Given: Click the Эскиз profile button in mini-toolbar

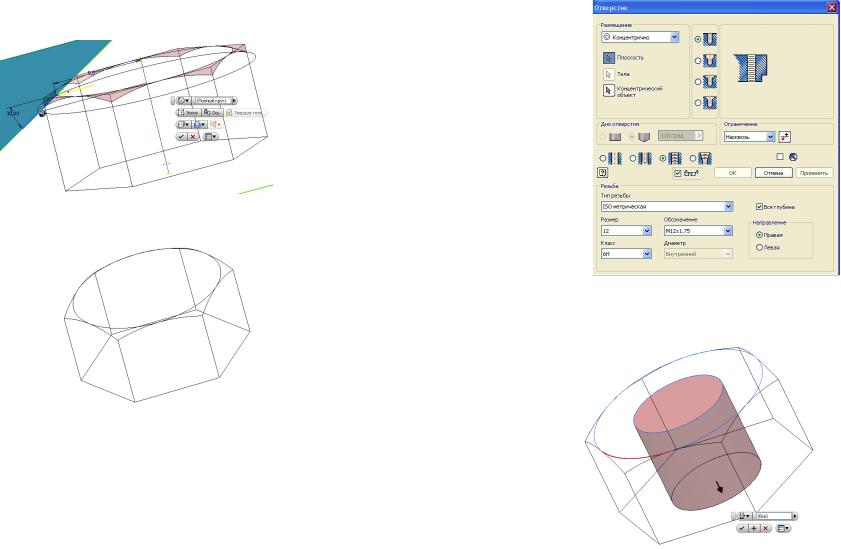Looking at the screenshot, I should tap(189, 113).
